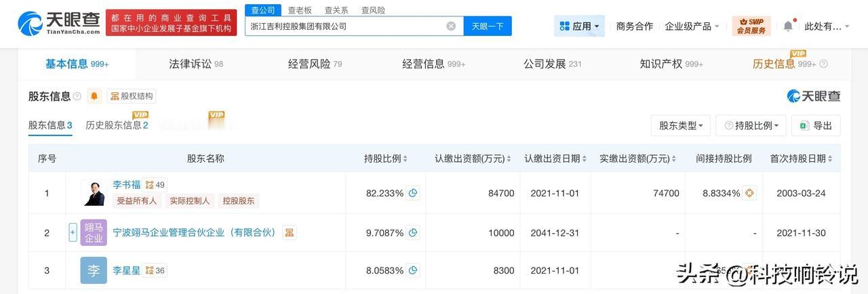The width and height of the screenshot is (868, 294).
Task: Open the 经营风险 tab
Action: tap(315, 64)
